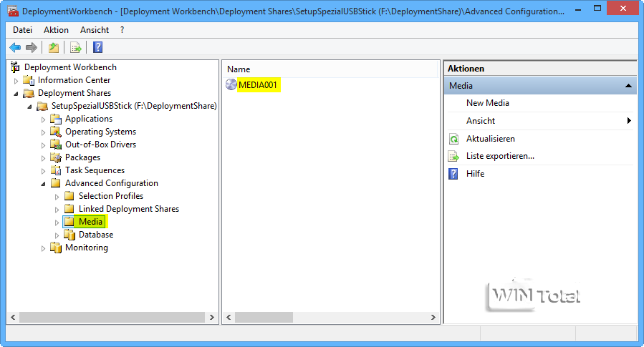Click the Out-of-Box Drivers node icon
This screenshot has width=644, height=347.
pyautogui.click(x=55, y=145)
